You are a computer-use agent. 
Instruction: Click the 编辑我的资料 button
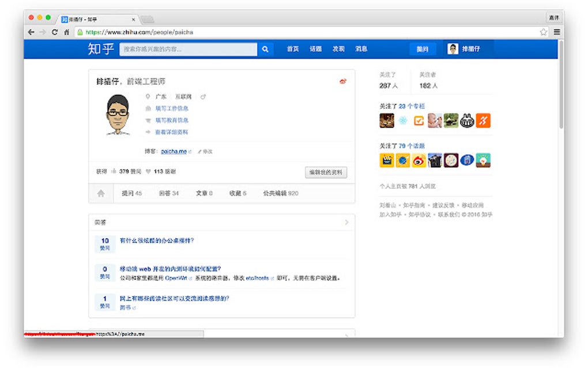tap(326, 172)
